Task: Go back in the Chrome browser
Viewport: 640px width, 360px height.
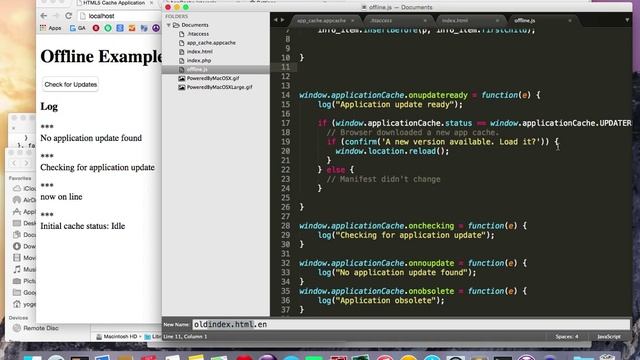Action: (x=44, y=16)
